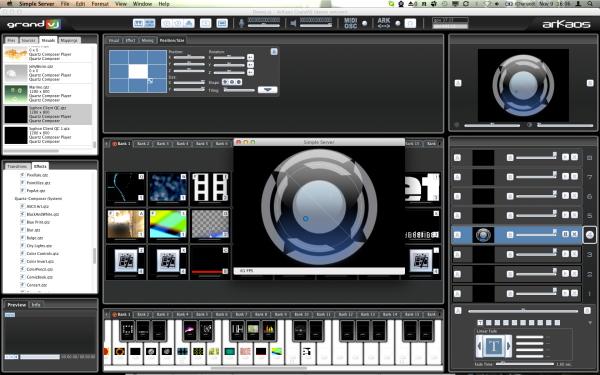Click the Position X slider
The image size is (600, 375).
pos(189,57)
